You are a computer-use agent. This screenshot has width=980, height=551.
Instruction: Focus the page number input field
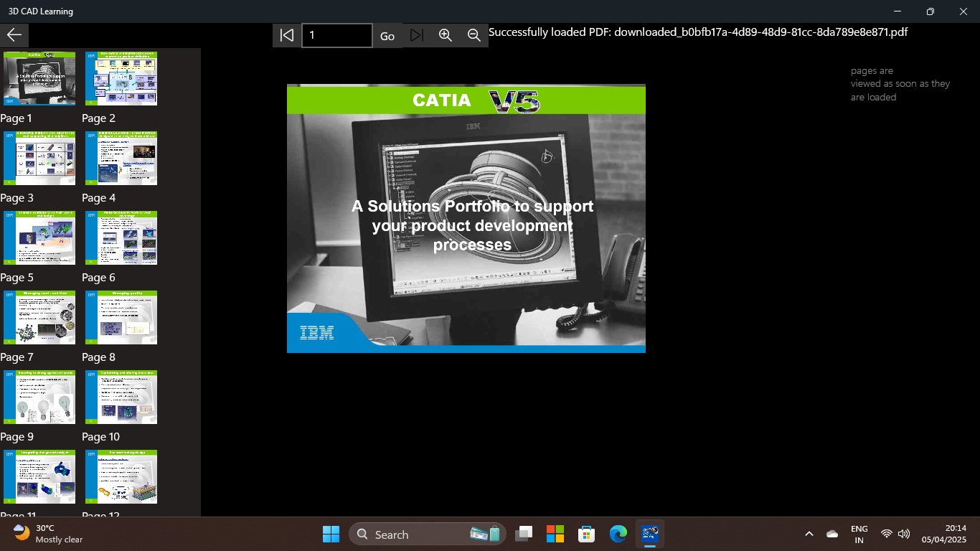click(337, 35)
